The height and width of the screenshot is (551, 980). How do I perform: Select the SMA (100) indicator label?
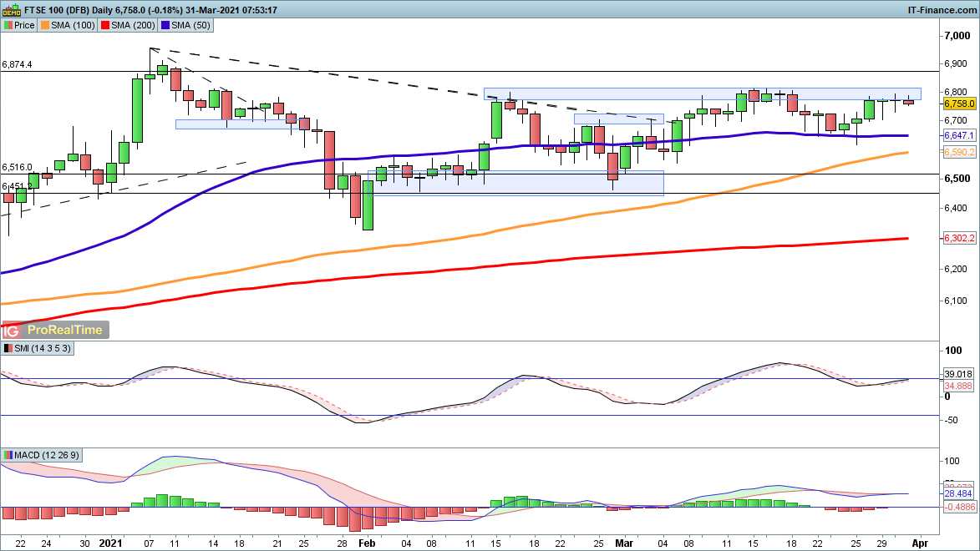pyautogui.click(x=70, y=25)
